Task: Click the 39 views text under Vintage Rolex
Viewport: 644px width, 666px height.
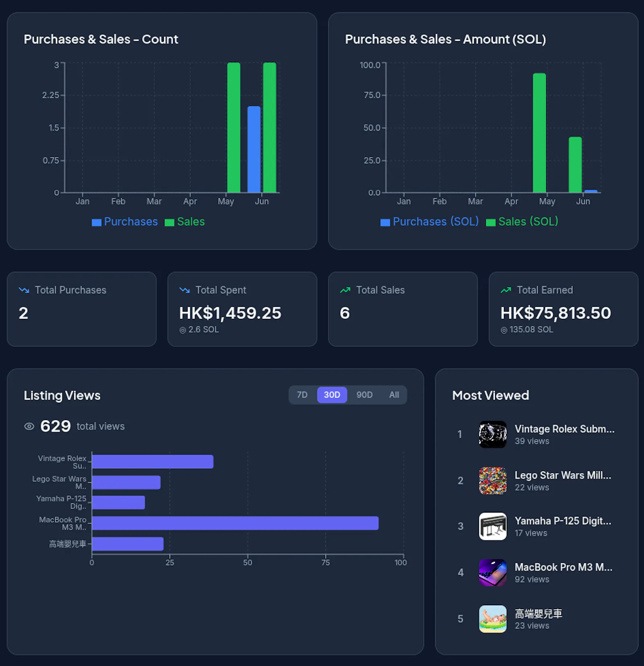Action: click(532, 441)
